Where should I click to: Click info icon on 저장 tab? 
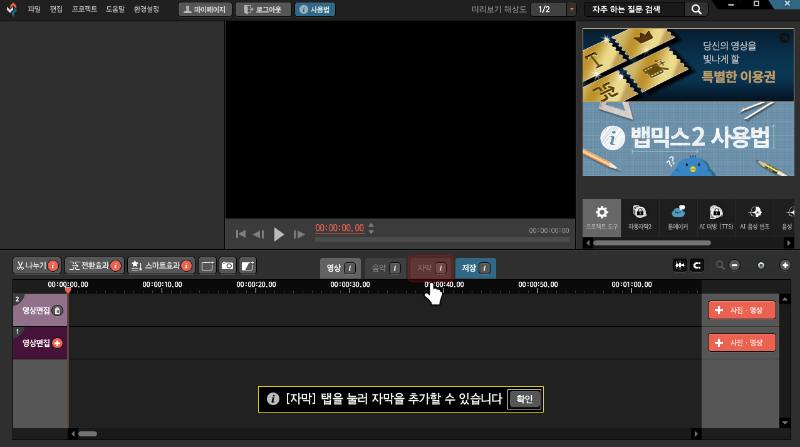pos(484,268)
